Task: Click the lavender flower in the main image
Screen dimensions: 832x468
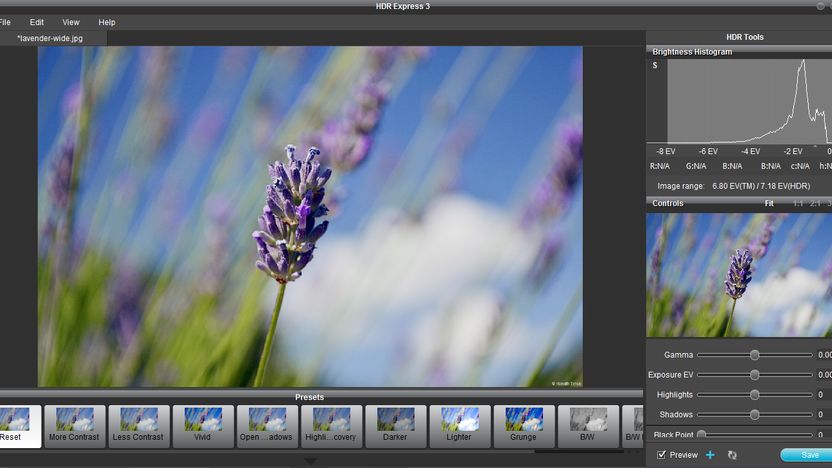Action: [x=292, y=212]
